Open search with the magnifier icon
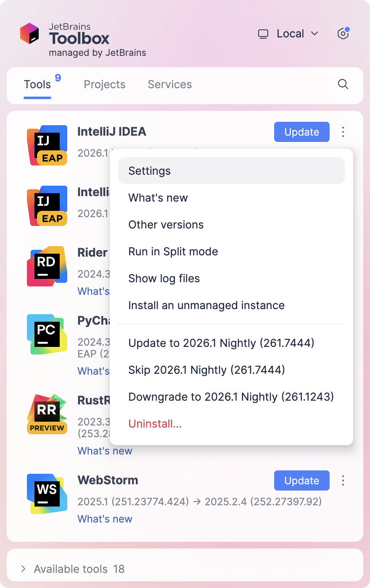Viewport: 370px width, 588px height. click(343, 84)
